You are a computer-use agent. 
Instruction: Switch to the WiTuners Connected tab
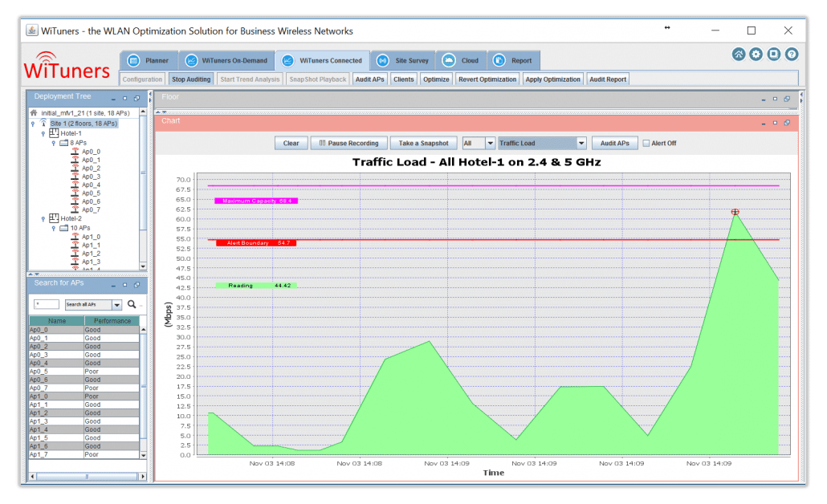click(322, 61)
